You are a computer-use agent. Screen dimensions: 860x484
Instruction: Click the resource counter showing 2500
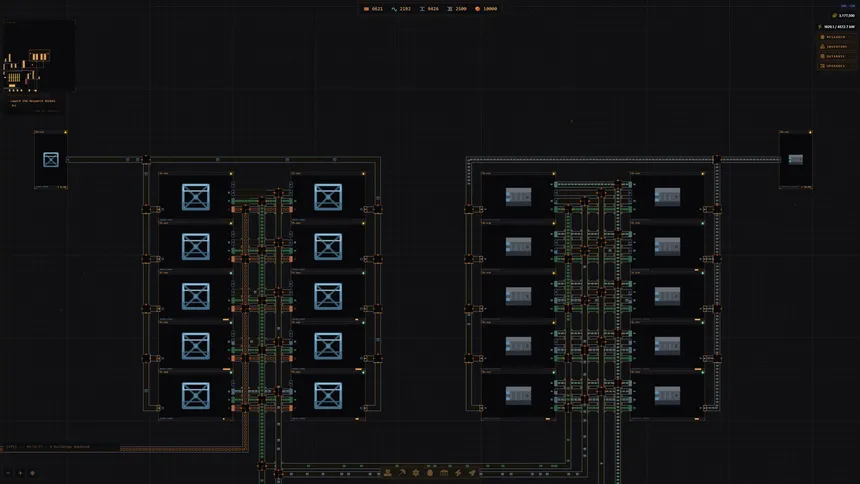point(457,9)
